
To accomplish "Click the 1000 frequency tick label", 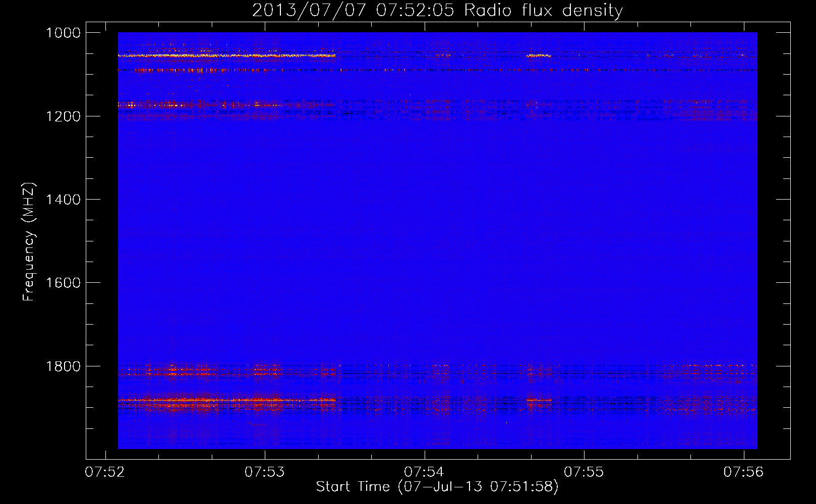I will pos(63,33).
